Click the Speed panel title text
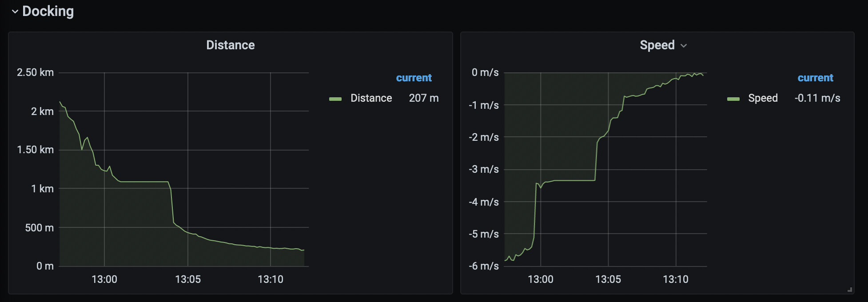Screen dimensions: 868x302 click(x=657, y=45)
